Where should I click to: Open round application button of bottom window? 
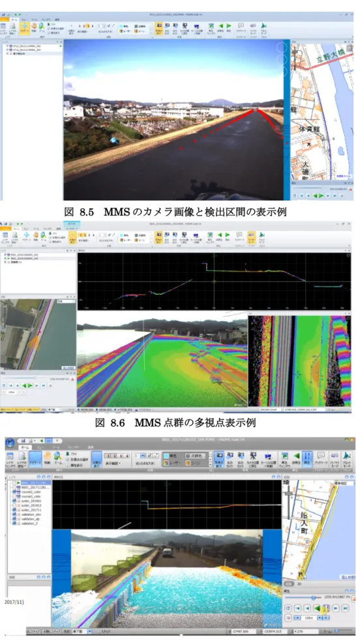pyautogui.click(x=10, y=443)
